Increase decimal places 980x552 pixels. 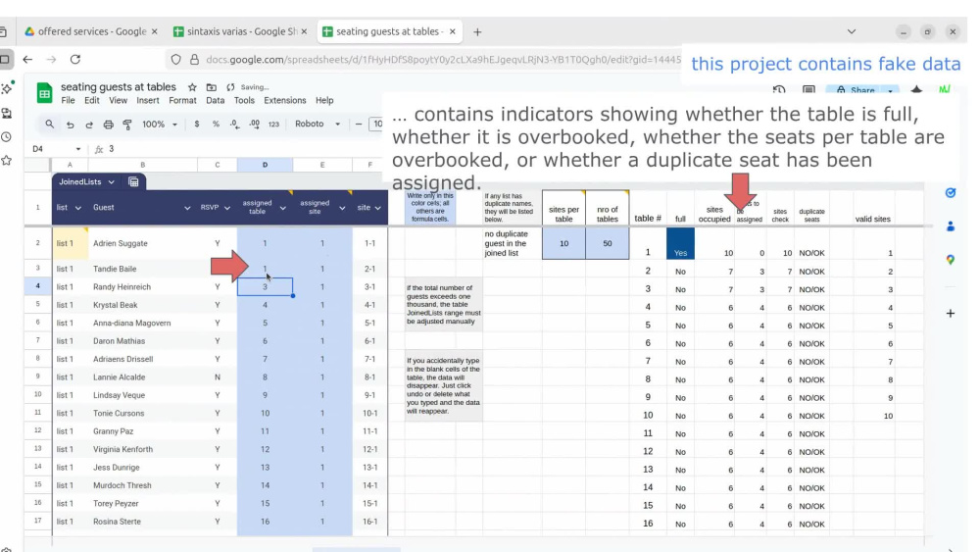pos(255,124)
